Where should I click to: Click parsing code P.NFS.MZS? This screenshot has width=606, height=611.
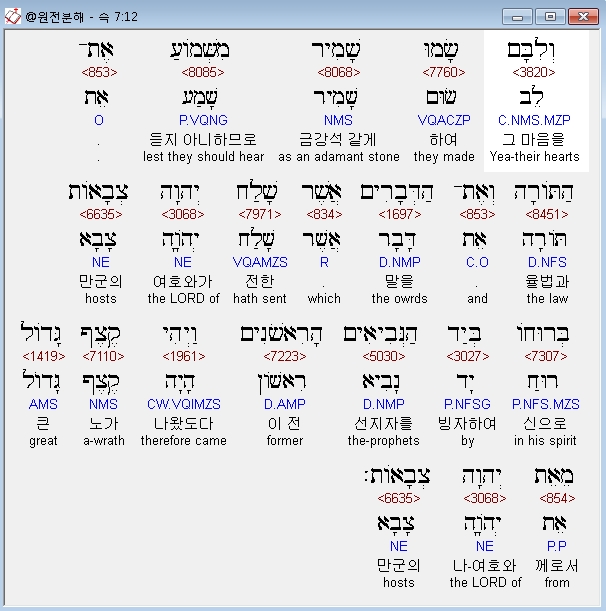click(546, 404)
